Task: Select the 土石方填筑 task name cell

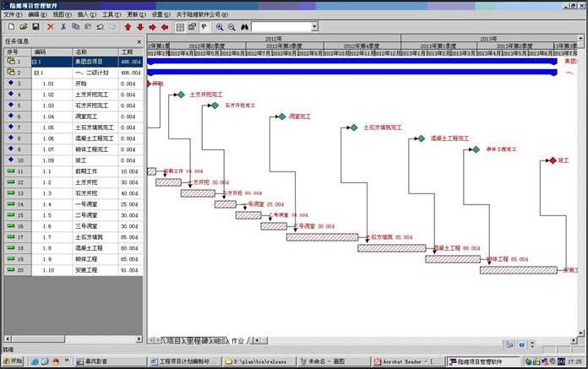Action: pyautogui.click(x=95, y=237)
